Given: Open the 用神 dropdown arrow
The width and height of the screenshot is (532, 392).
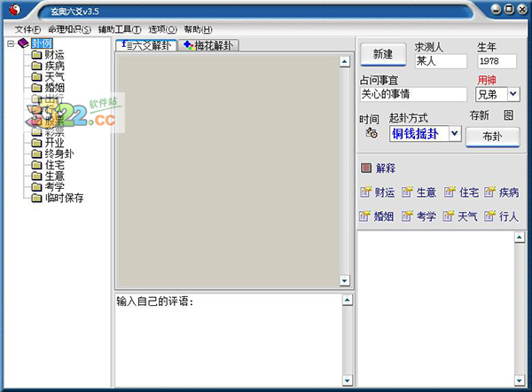Looking at the screenshot, I should [513, 94].
